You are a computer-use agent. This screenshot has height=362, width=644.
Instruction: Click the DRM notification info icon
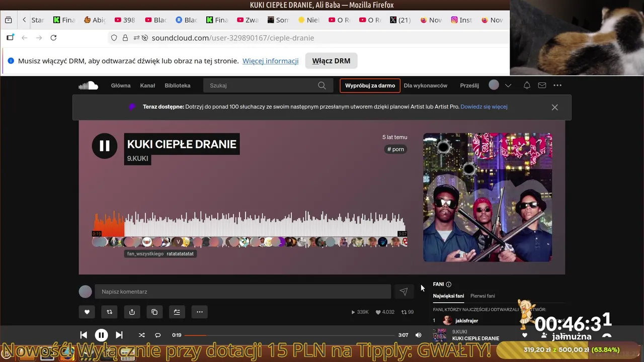[11, 61]
